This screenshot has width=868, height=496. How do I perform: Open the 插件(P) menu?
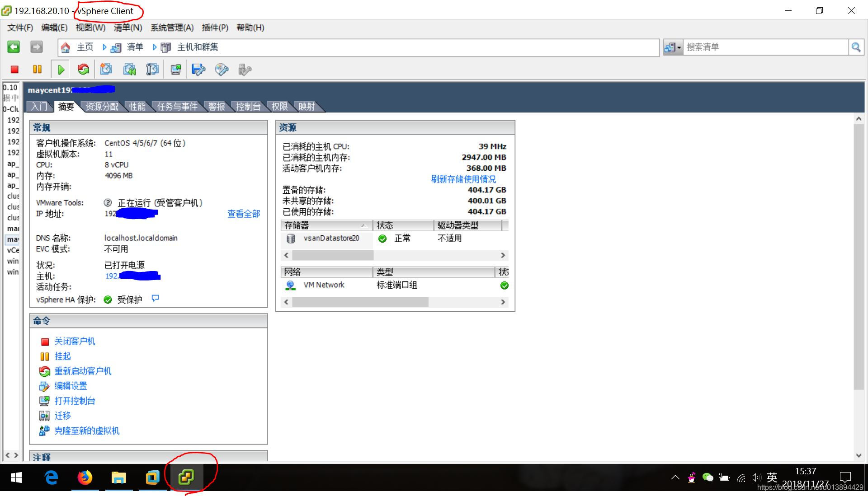click(x=215, y=28)
